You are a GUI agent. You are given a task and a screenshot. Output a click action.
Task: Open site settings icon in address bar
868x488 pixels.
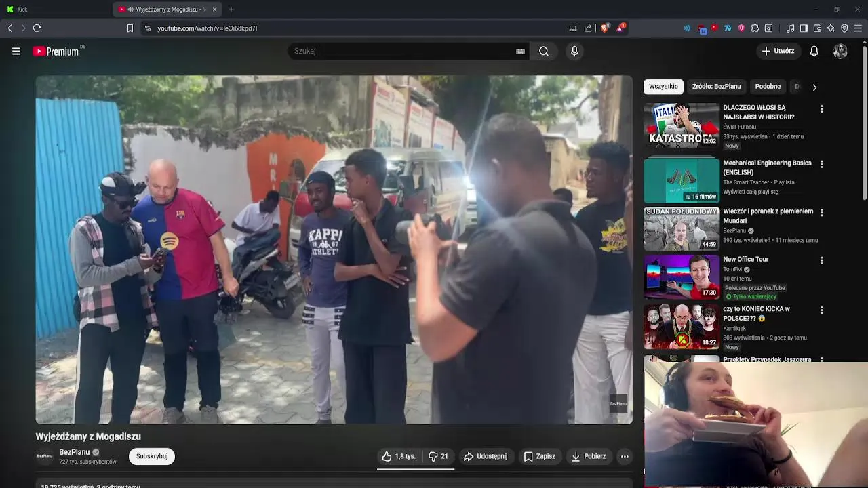coord(148,28)
